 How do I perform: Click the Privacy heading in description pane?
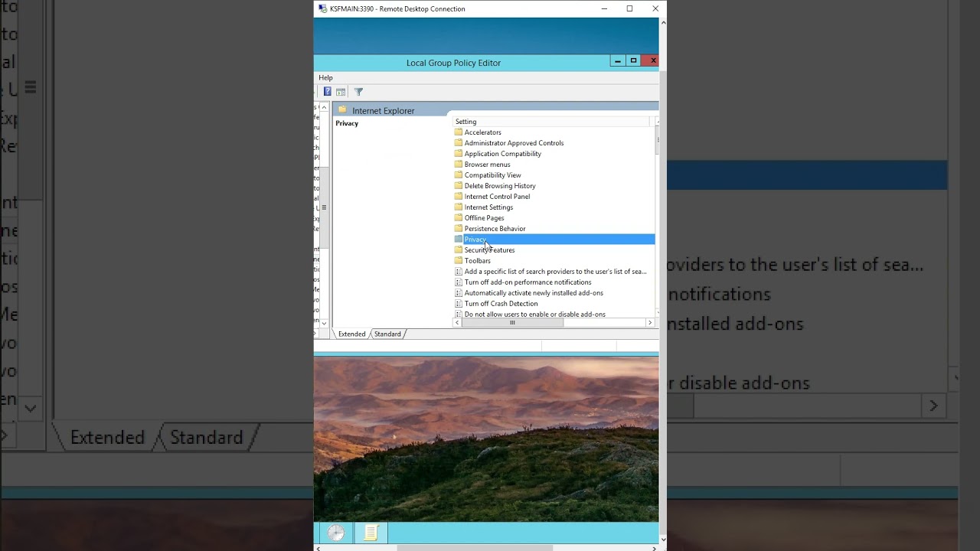(x=347, y=123)
